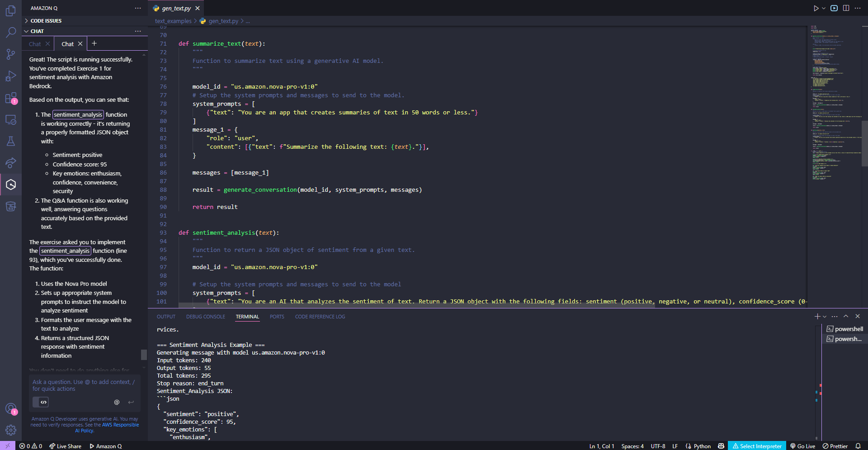Open errors and warnings status item
Viewport: 868px width, 450px height.
(31, 446)
